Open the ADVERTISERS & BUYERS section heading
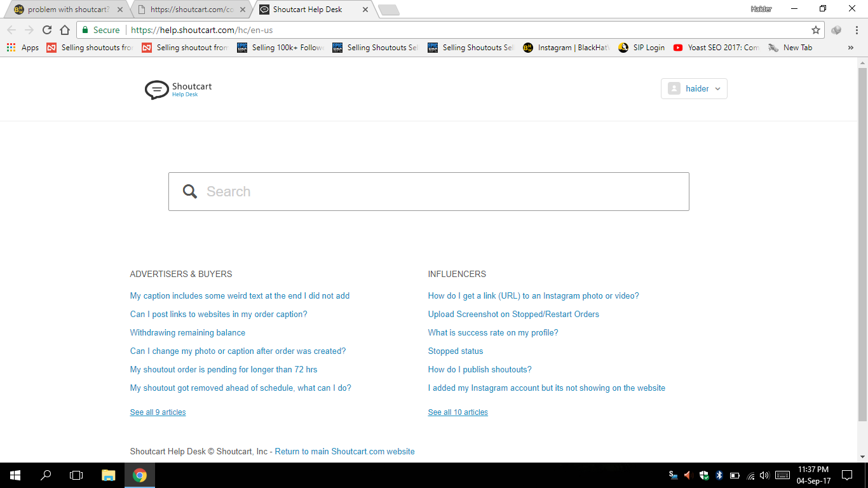The height and width of the screenshot is (488, 868). [181, 274]
